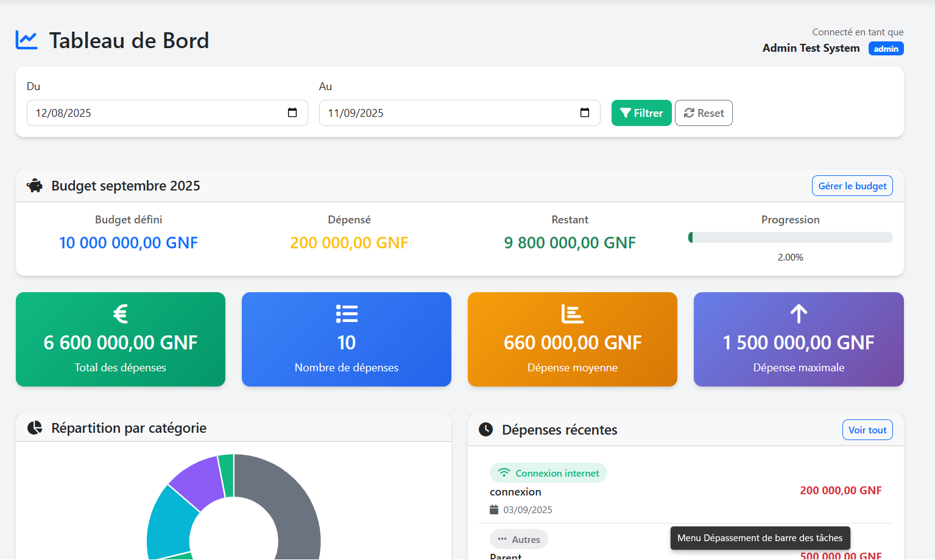Apply the date range with Filtrer
935x560 pixels.
point(641,113)
